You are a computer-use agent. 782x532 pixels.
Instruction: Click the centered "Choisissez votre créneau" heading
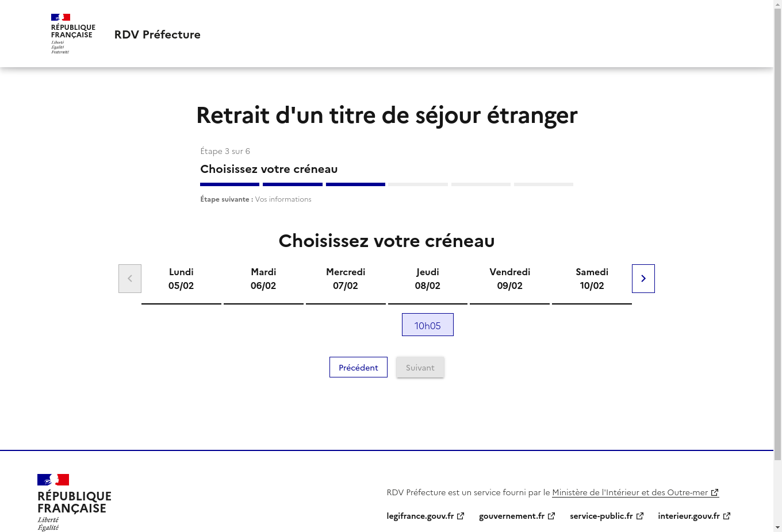click(x=387, y=241)
